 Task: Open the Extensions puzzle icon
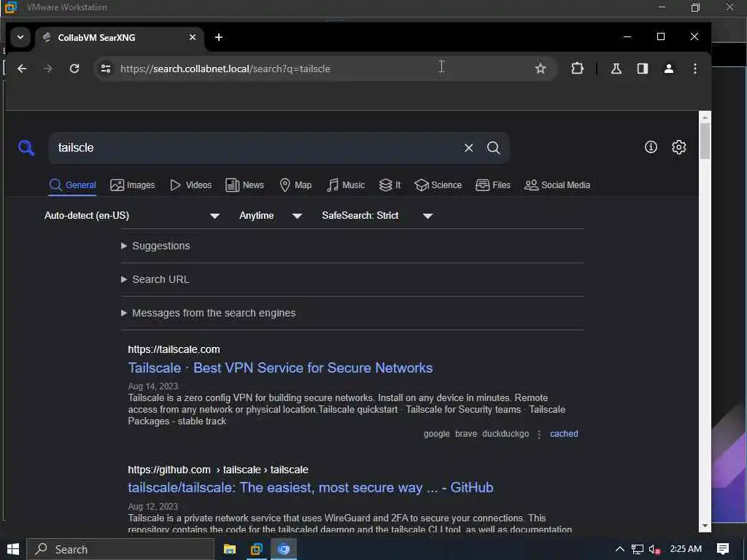578,69
